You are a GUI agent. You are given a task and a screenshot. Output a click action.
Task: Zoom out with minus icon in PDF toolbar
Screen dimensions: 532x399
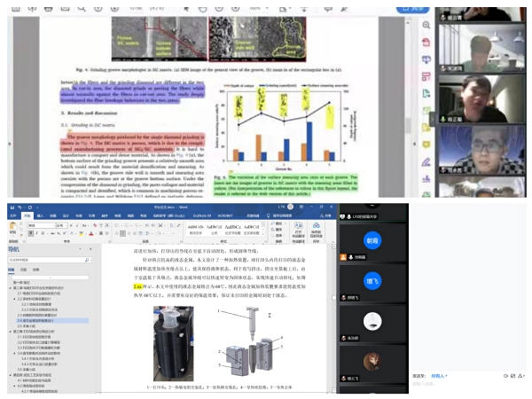click(219, 9)
